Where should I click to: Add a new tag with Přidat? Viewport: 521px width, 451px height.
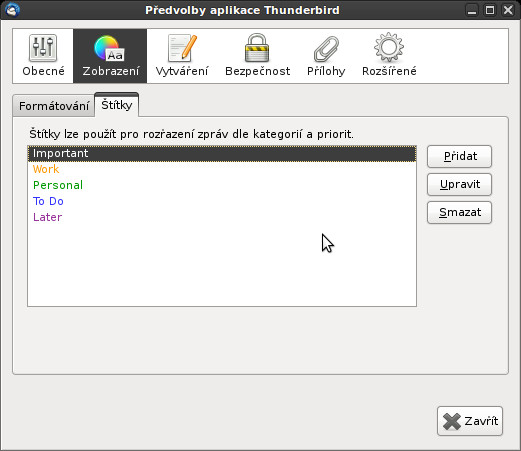coord(459,156)
